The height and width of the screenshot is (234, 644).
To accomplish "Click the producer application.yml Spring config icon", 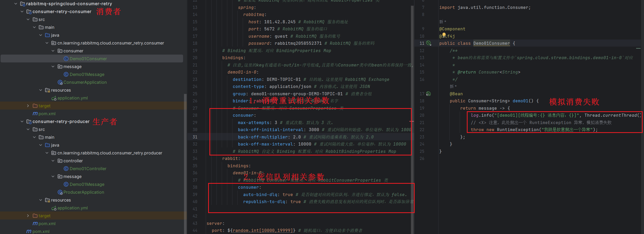I will click(54, 208).
